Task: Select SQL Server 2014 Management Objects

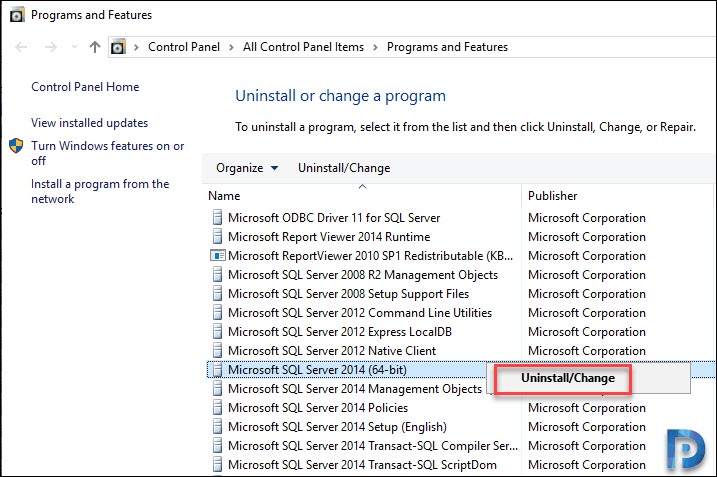Action: (355, 389)
